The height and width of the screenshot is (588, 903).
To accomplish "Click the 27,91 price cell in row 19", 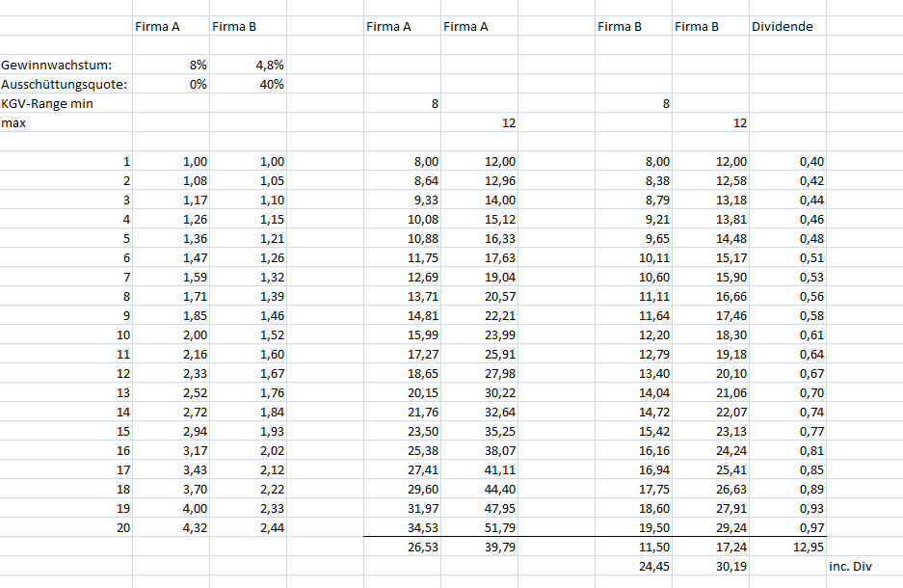I will (710, 509).
